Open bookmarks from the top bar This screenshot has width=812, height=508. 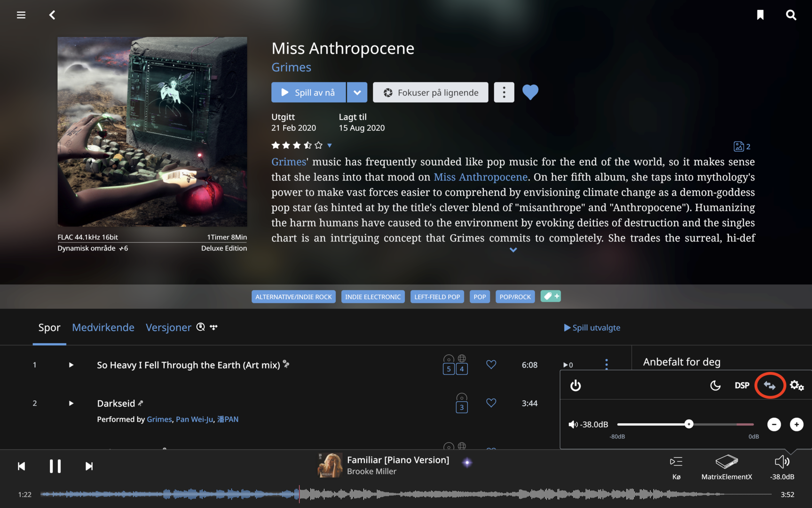click(760, 15)
